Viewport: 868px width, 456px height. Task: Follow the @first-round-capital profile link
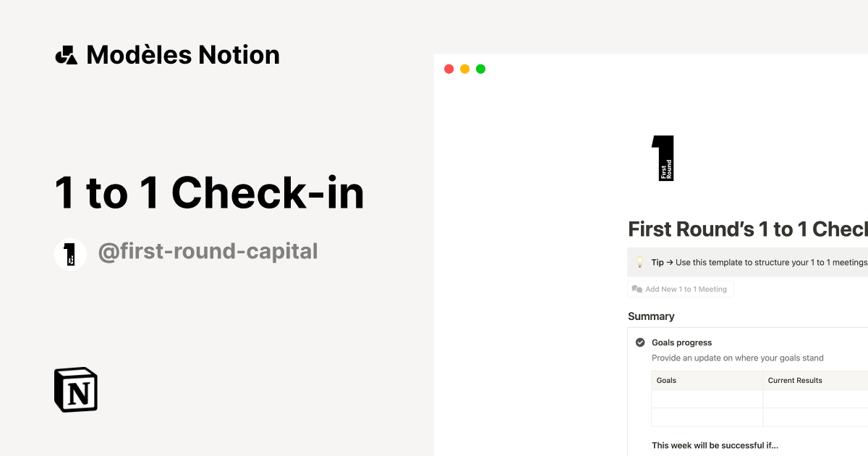[208, 251]
